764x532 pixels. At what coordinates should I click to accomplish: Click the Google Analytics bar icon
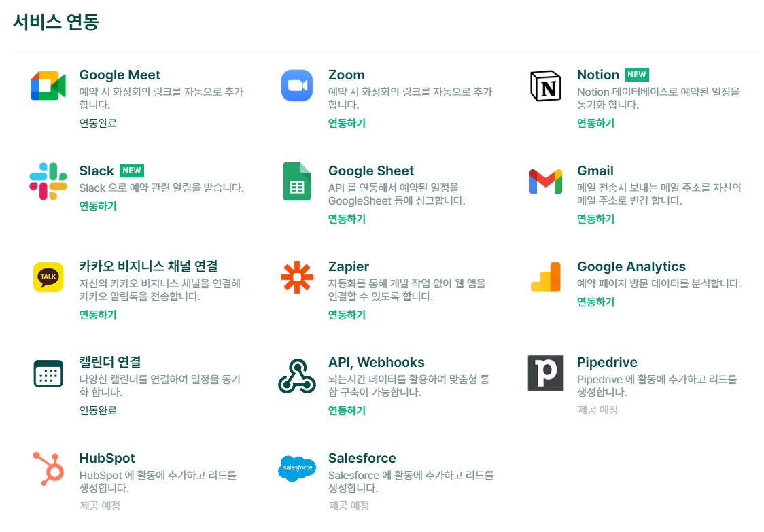click(546, 277)
